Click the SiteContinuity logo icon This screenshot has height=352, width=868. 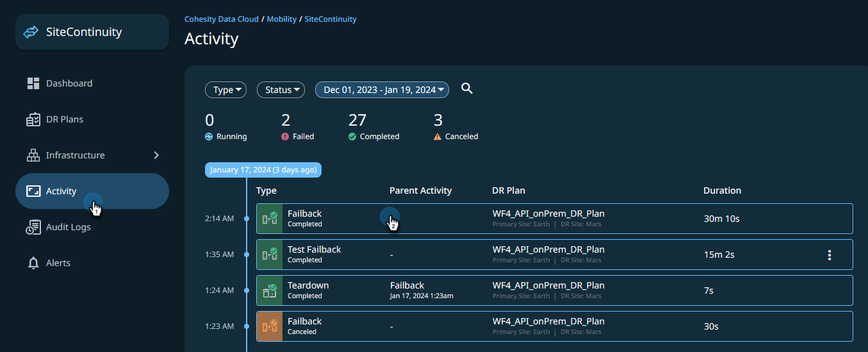point(30,32)
